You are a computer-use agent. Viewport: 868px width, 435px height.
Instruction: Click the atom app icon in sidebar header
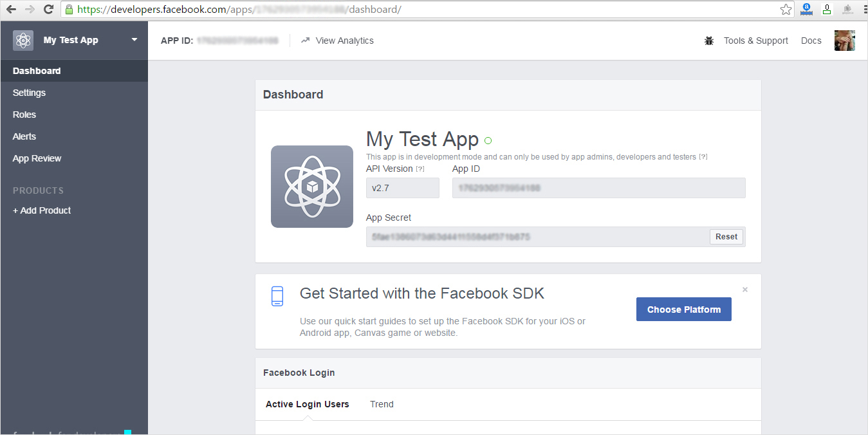23,40
